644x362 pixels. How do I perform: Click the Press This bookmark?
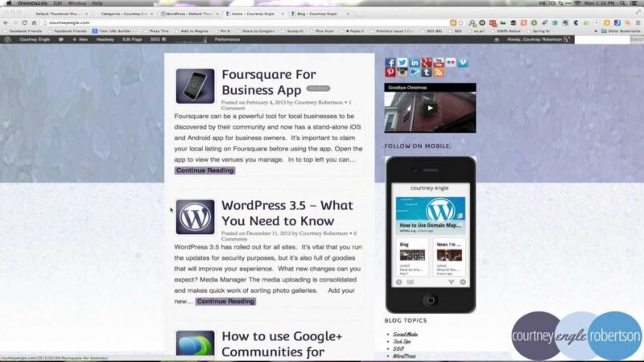click(156, 31)
